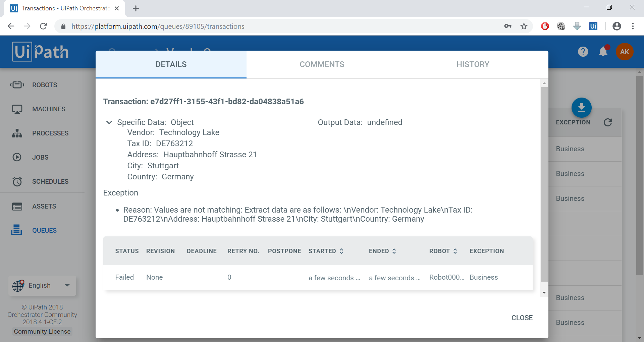Image resolution: width=644 pixels, height=342 pixels.
Task: Go to Processes page
Action: (x=50, y=133)
